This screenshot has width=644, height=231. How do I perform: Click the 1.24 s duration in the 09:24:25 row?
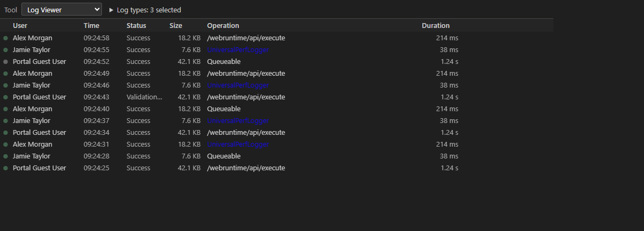click(x=449, y=168)
